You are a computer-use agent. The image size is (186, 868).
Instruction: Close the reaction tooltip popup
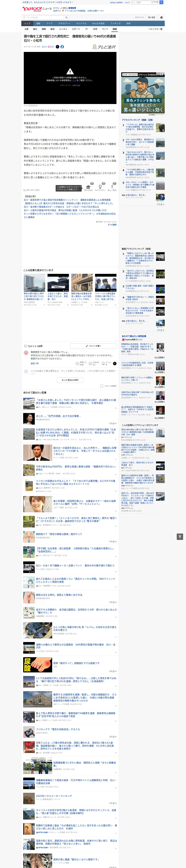click(81, 186)
